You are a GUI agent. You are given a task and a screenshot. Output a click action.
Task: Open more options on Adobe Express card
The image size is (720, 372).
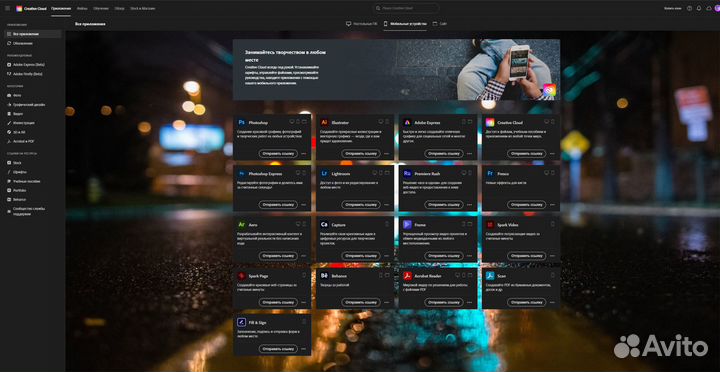(x=469, y=154)
